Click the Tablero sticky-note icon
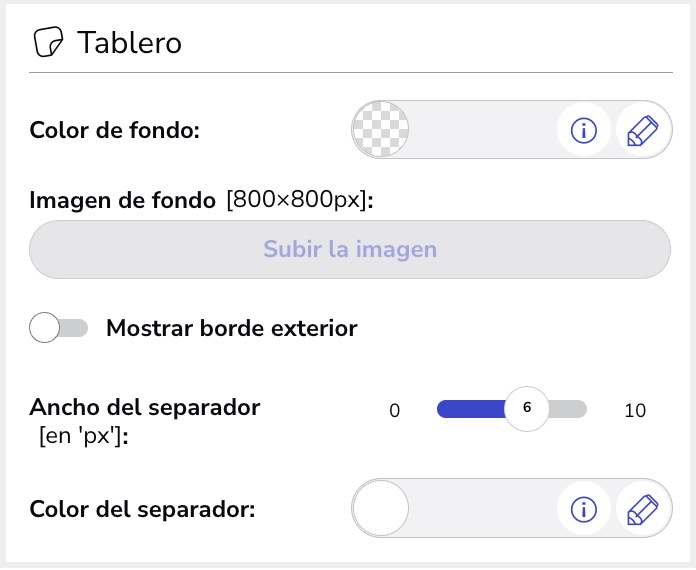This screenshot has height=570, width=696. [48, 42]
